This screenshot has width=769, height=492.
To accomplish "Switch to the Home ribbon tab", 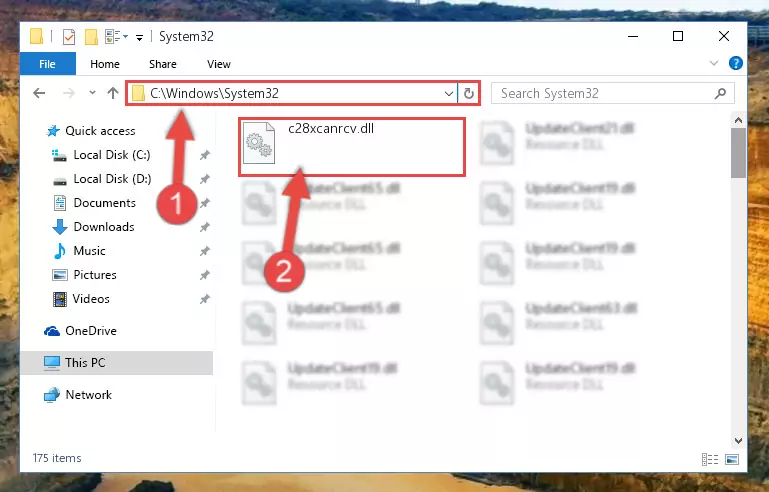I will pos(104,64).
